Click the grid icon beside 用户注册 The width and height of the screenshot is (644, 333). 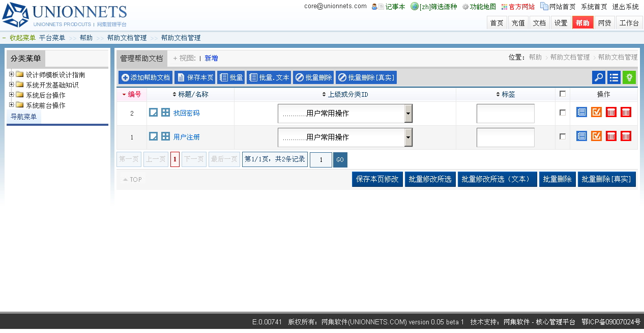(165, 136)
